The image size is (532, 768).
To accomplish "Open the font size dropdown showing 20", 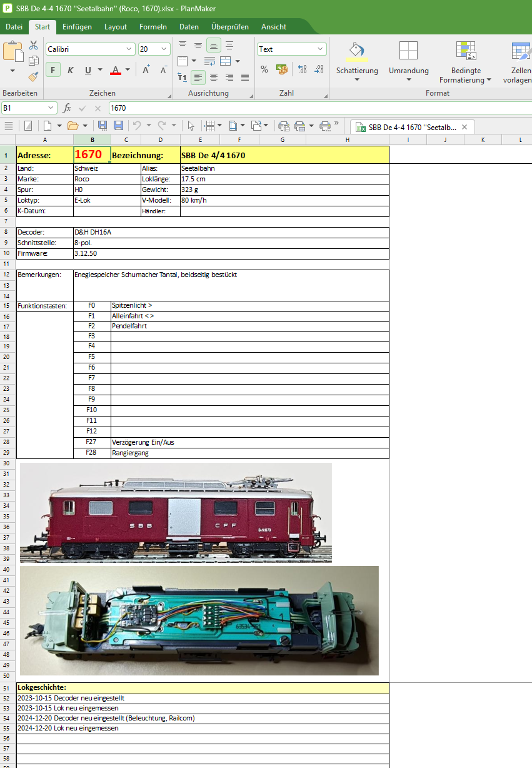I will 164,49.
